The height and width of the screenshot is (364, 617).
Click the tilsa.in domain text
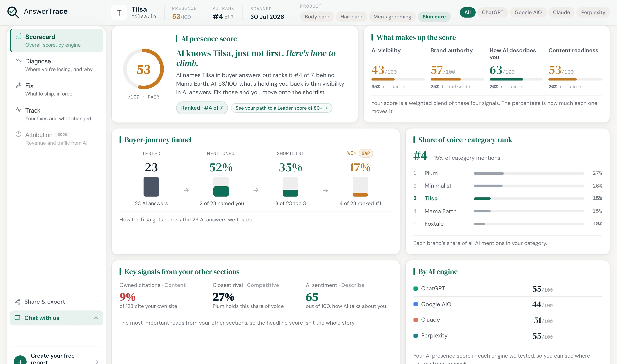[x=144, y=16]
